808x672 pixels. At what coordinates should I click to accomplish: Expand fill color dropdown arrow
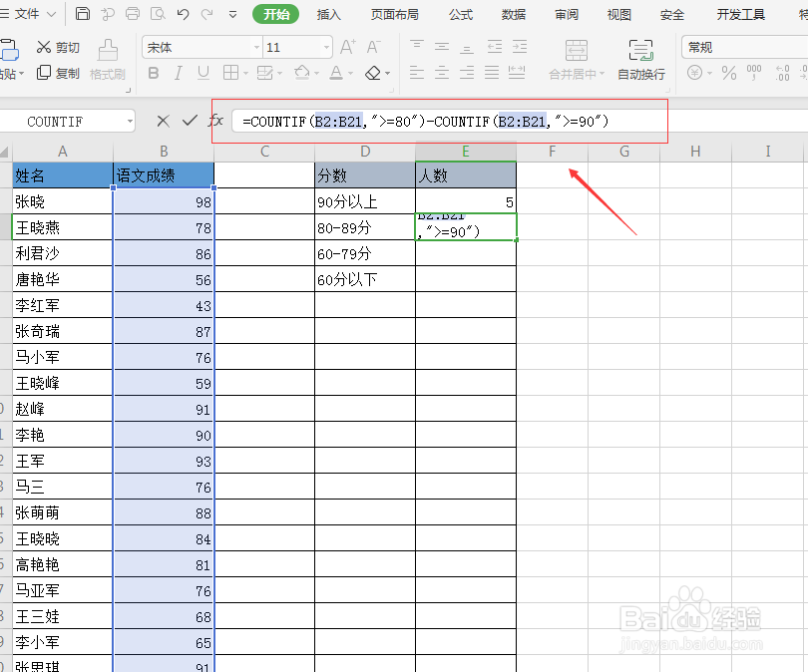pos(316,74)
